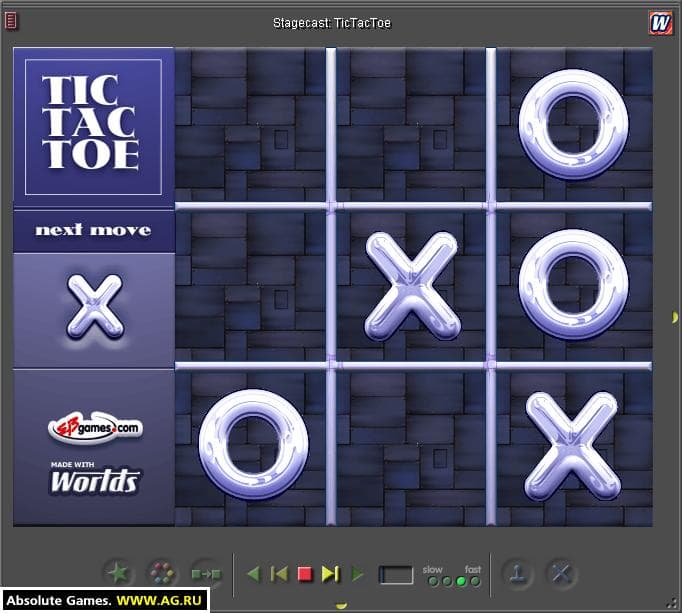Click the W Worlds logo icon
Viewport: 682px width, 613px height.
(x=660, y=22)
